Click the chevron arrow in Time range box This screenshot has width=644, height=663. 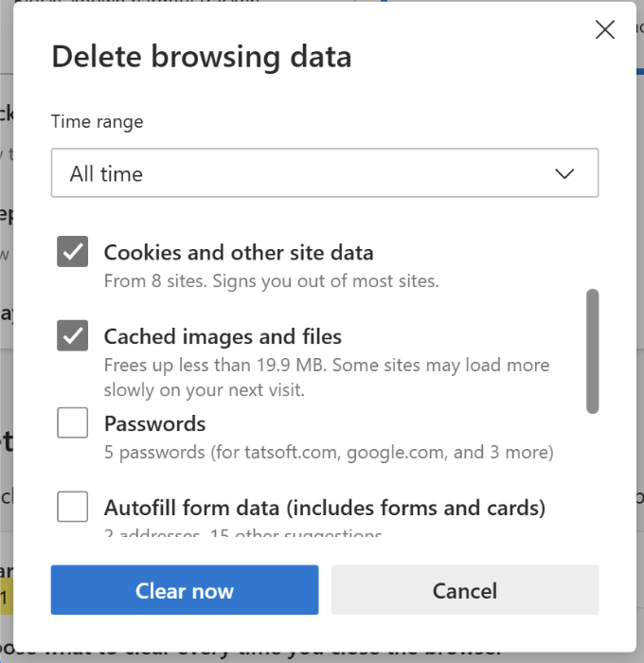tap(564, 173)
